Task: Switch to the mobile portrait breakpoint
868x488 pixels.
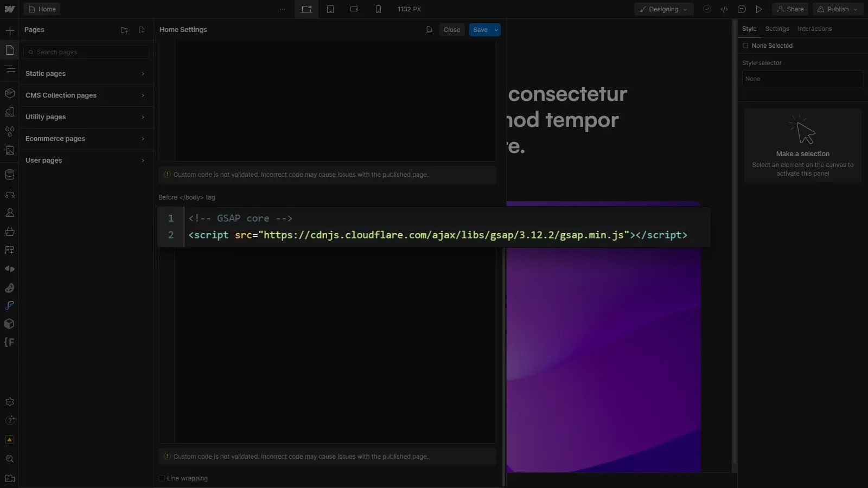Action: point(378,9)
